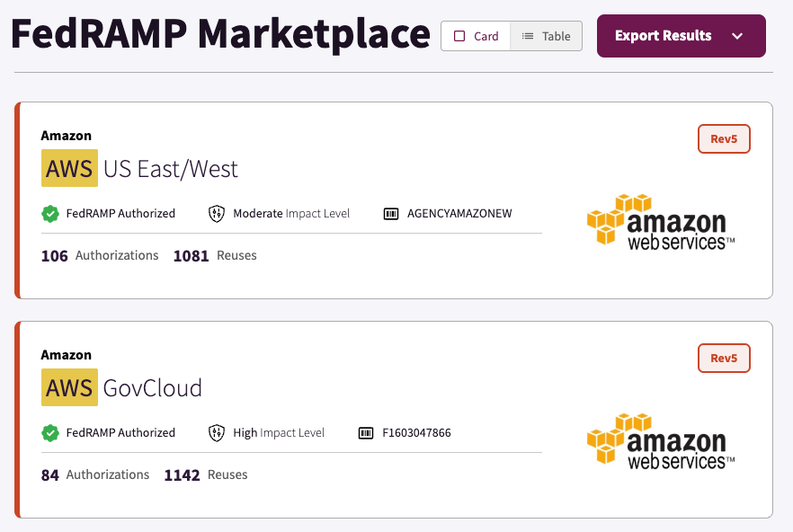The height and width of the screenshot is (532, 793).
Task: Click Amazon Web Services logo in US East/West card
Action: coord(661,222)
